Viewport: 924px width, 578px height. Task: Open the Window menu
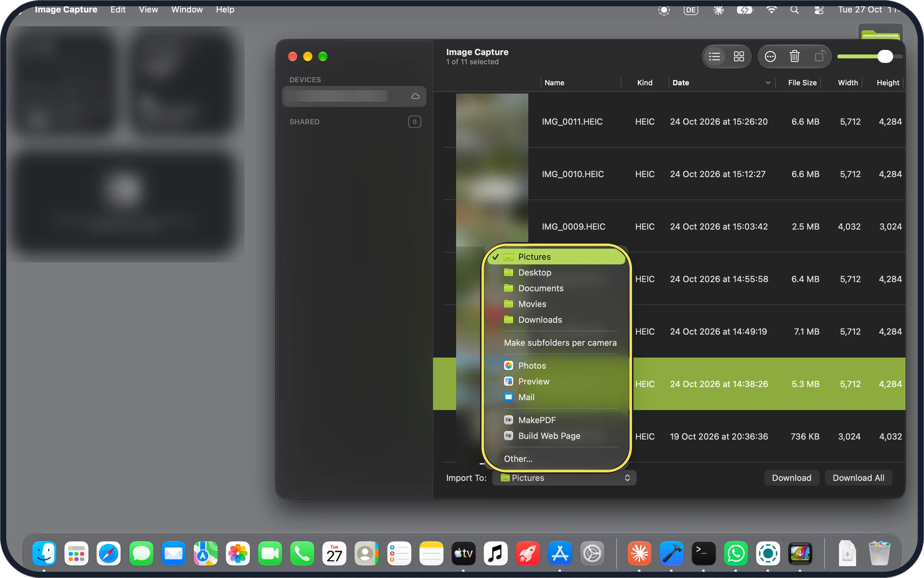187,10
